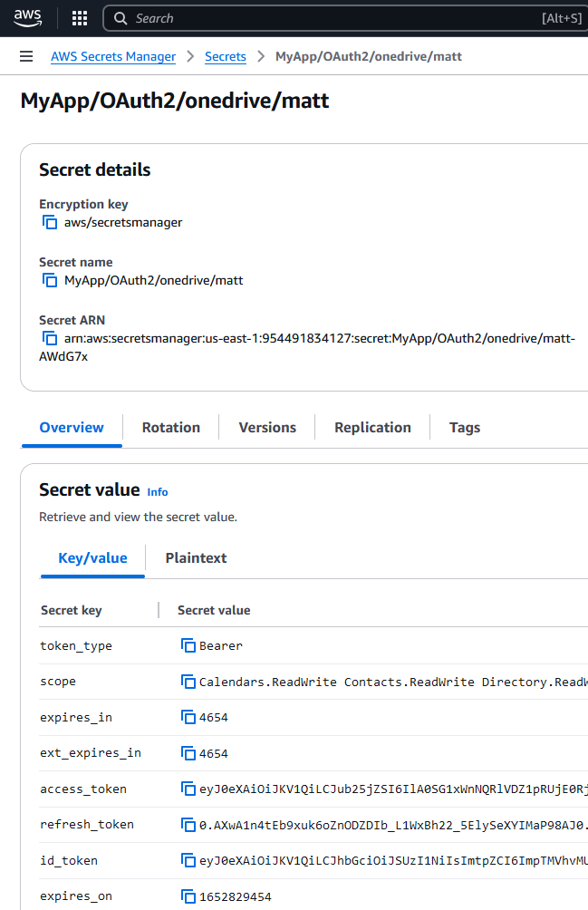Click the 1652829454 value text
The image size is (588, 910).
(236, 896)
